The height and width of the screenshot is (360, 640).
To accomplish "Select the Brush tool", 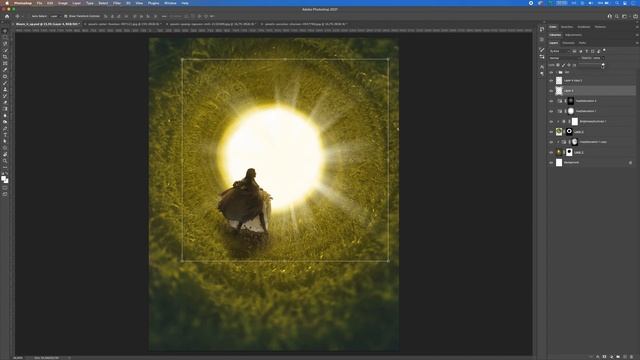I will pyautogui.click(x=5, y=83).
